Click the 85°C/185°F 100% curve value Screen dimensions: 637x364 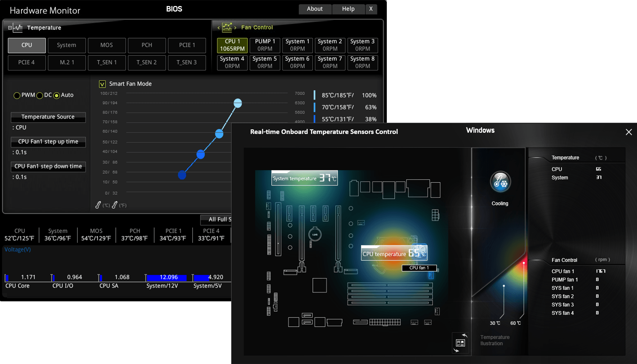pyautogui.click(x=345, y=95)
